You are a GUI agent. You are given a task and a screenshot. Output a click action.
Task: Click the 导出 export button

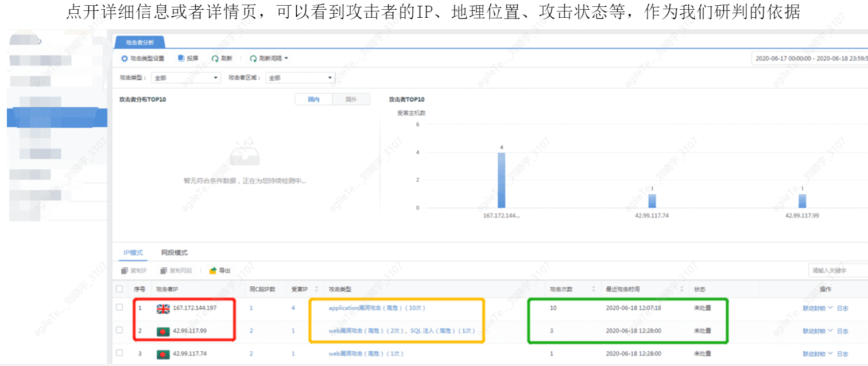[220, 270]
